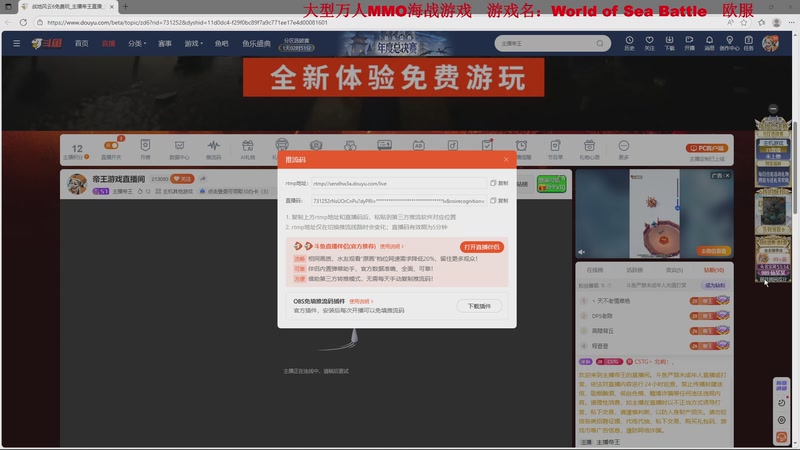Open the hamburger menu in Douyu header
800x450 pixels.
point(16,43)
